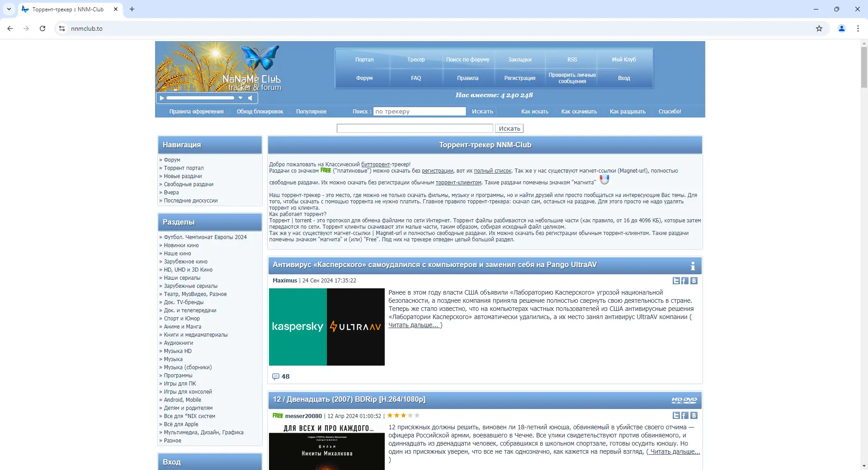Open Игры для ПК section
The height and width of the screenshot is (470, 868).
point(180,384)
